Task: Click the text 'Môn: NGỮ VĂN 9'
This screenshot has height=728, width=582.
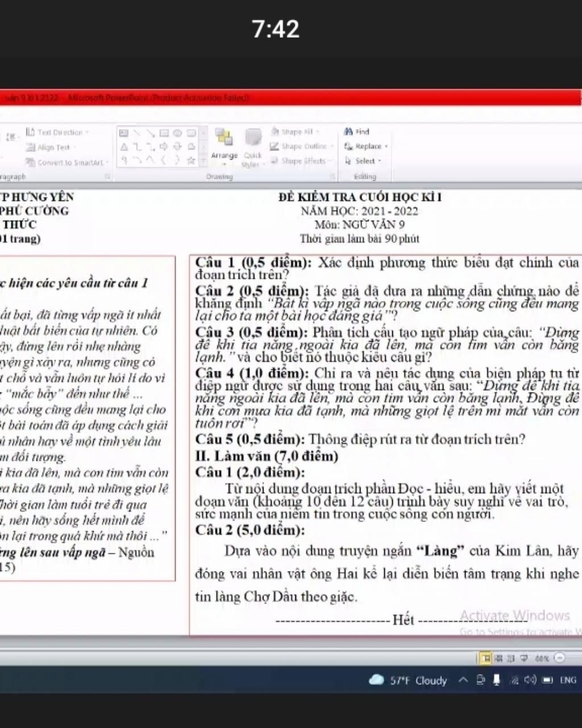Action: 360,225
